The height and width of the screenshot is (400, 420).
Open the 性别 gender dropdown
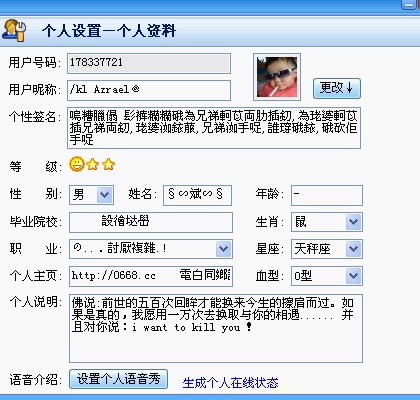(x=105, y=195)
